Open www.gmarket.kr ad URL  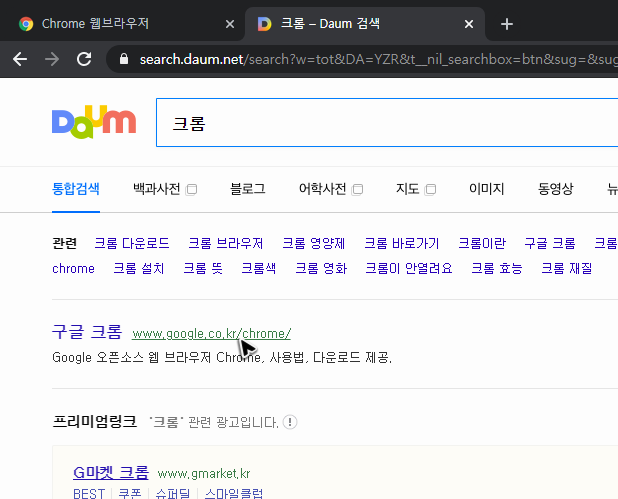(x=204, y=473)
